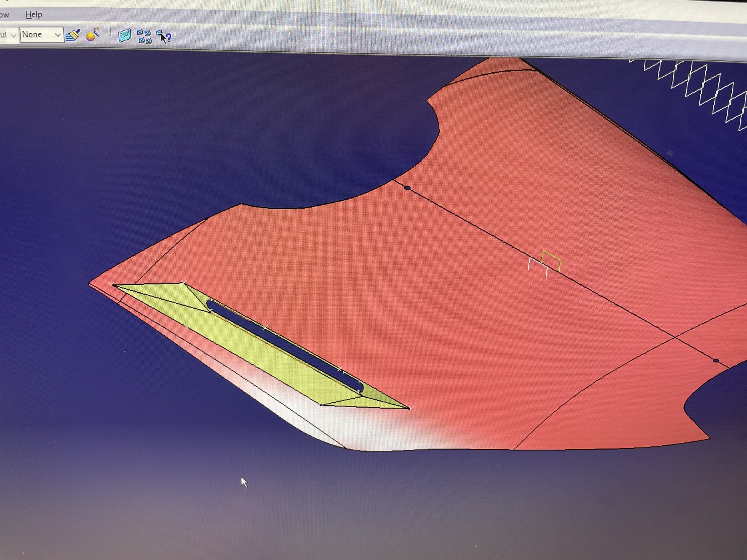The width and height of the screenshot is (747, 560).
Task: Open the None dropdown in the toolbar
Action: [42, 35]
